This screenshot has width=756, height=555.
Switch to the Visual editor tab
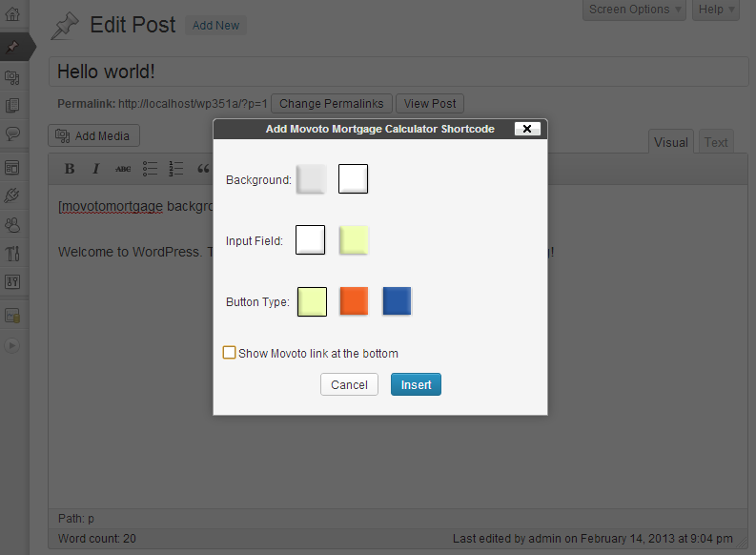(x=670, y=142)
